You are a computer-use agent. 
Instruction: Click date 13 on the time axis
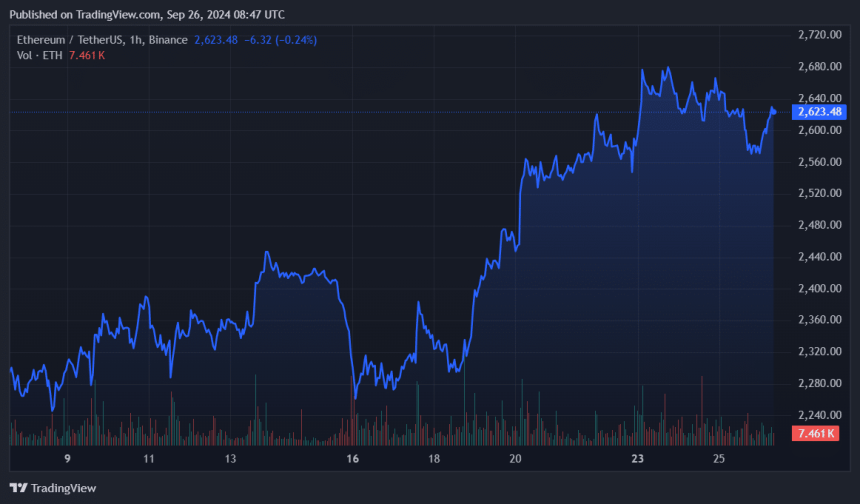(x=230, y=458)
